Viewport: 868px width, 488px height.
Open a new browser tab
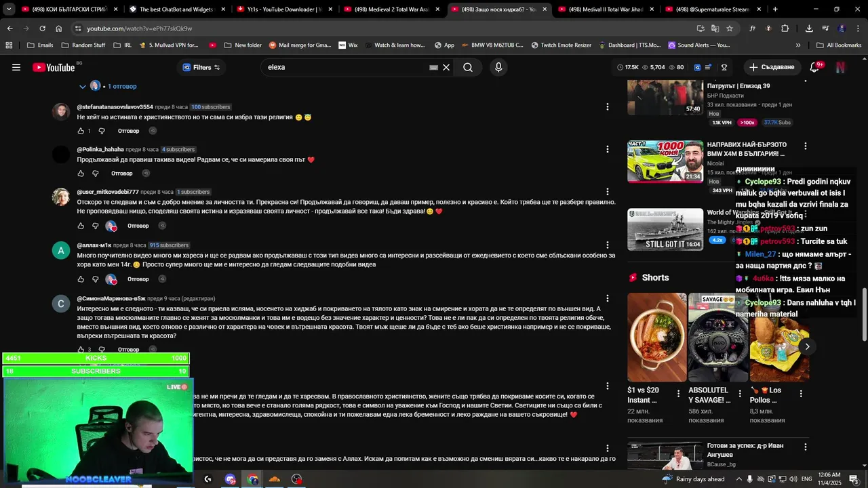(775, 9)
